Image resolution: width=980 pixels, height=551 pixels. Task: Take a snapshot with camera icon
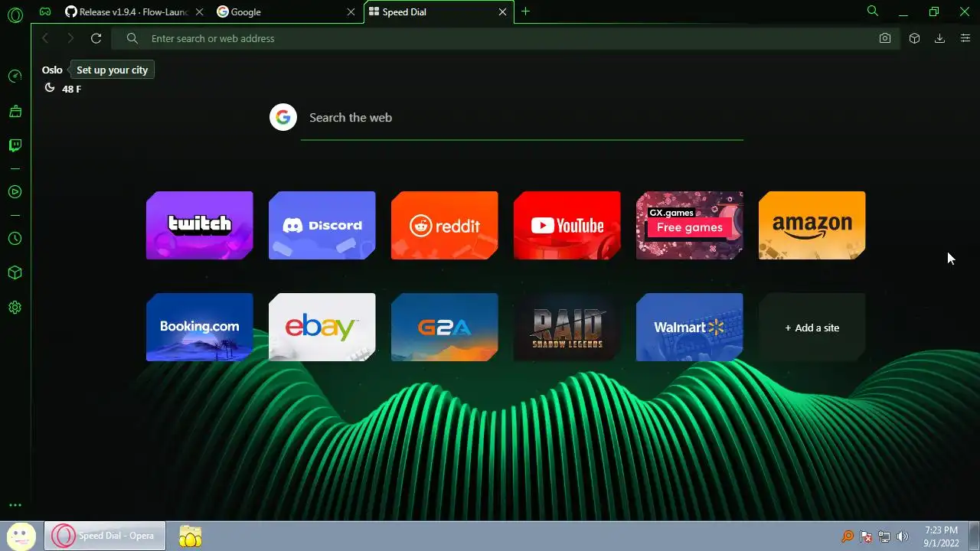click(885, 38)
